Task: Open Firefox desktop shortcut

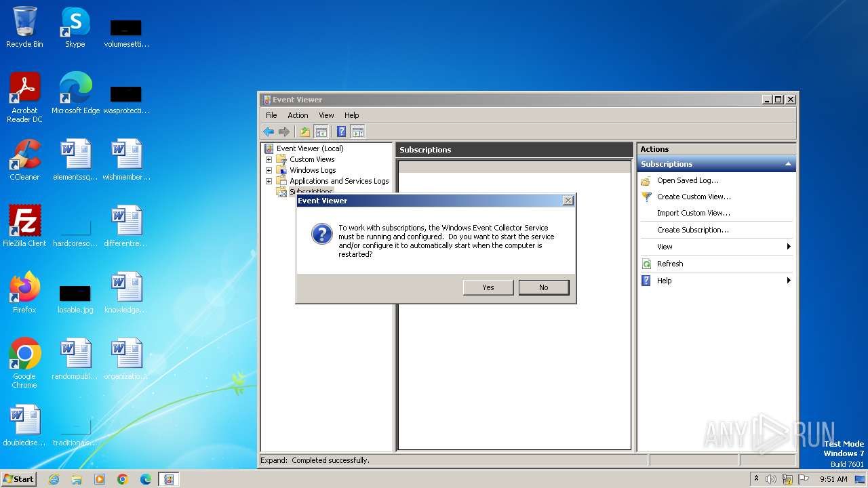Action: point(24,293)
